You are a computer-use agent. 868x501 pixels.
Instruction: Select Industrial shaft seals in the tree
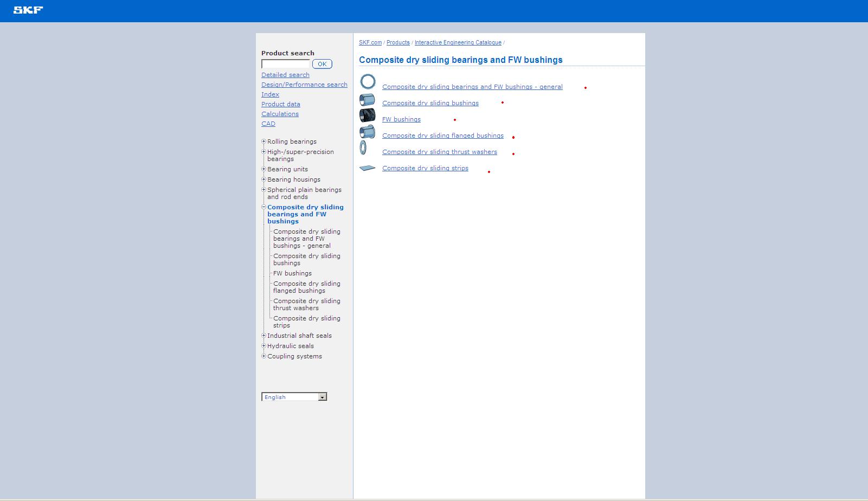299,336
